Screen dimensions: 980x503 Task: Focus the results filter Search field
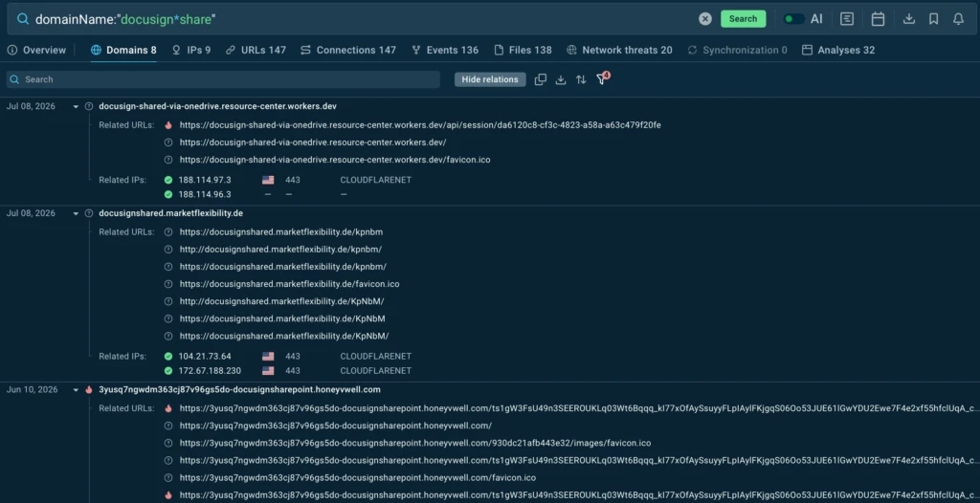[x=223, y=79]
